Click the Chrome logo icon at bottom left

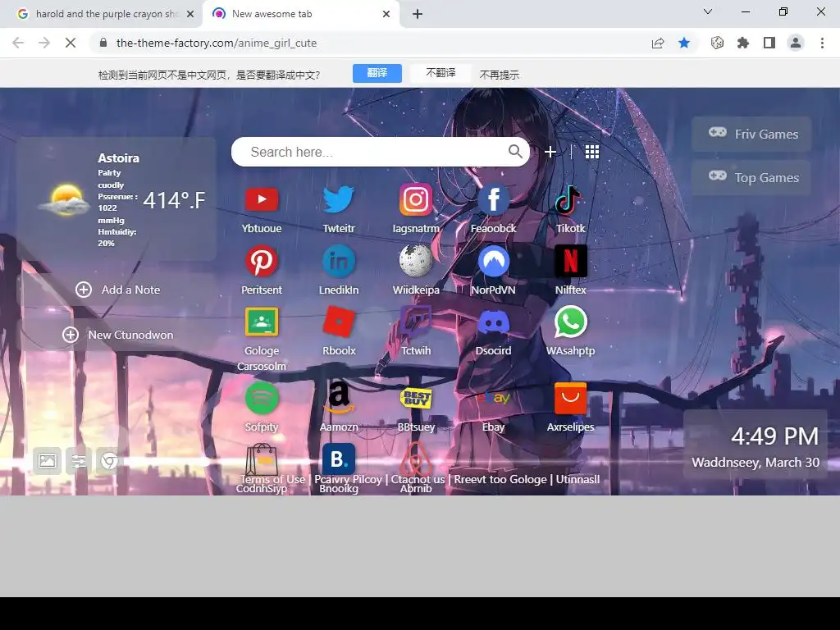pyautogui.click(x=109, y=461)
